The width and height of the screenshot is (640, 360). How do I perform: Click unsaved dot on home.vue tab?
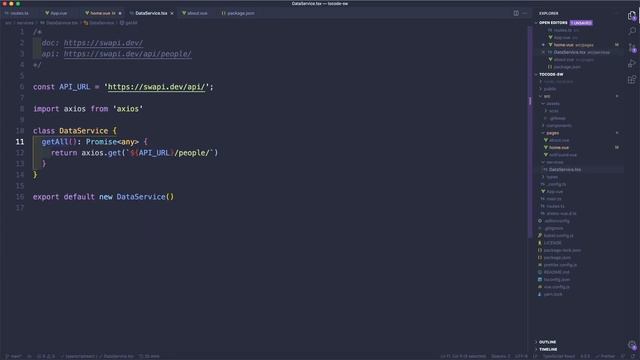(x=120, y=13)
